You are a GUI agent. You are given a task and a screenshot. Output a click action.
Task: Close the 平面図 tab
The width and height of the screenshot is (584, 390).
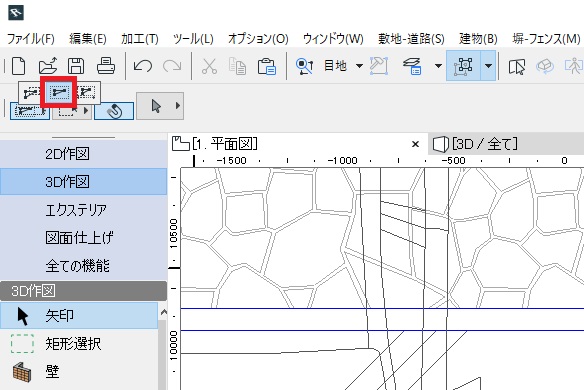416,144
